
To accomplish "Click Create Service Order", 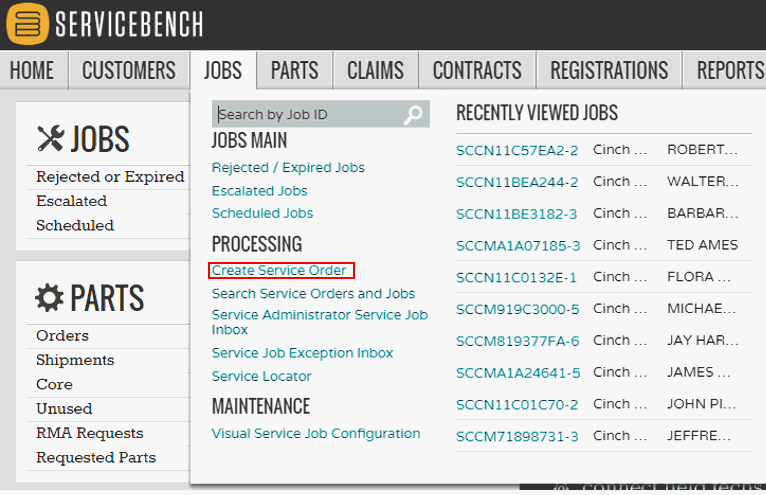I will (279, 270).
